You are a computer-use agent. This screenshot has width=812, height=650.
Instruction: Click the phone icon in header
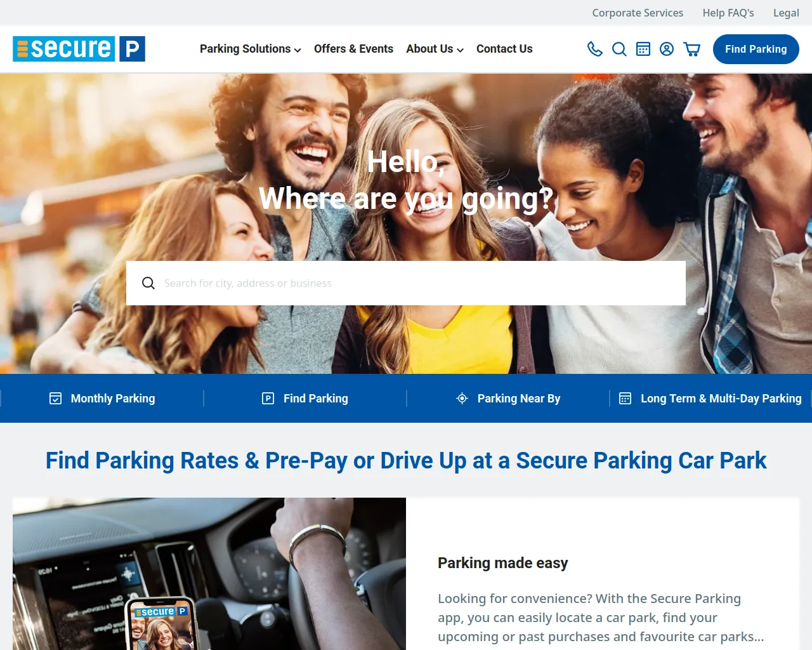click(x=594, y=49)
